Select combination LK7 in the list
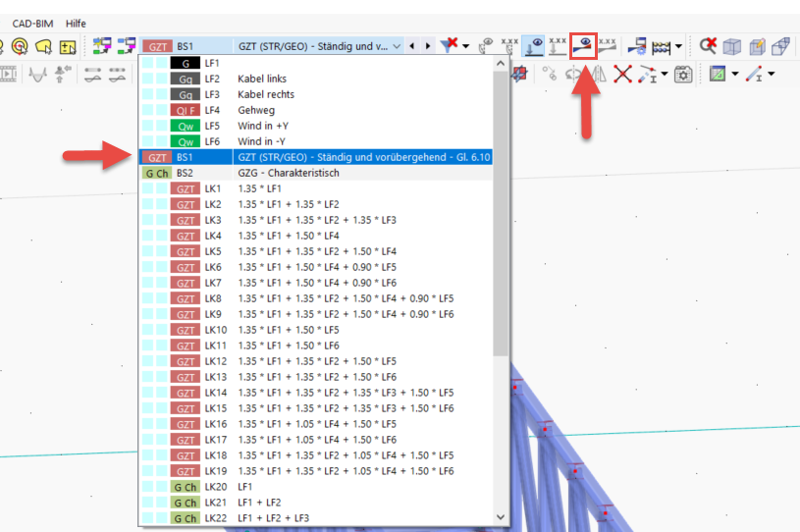Image resolution: width=800 pixels, height=532 pixels. pos(316,283)
